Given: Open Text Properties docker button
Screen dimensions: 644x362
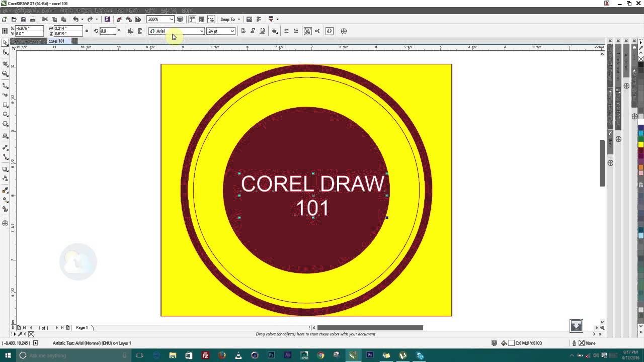Looking at the screenshot, I should coord(307,31).
